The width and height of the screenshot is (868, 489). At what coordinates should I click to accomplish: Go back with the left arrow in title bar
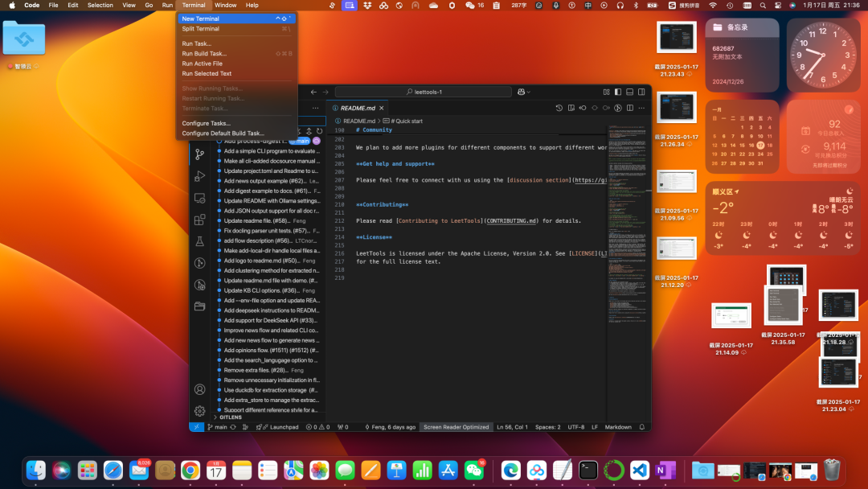pos(314,92)
